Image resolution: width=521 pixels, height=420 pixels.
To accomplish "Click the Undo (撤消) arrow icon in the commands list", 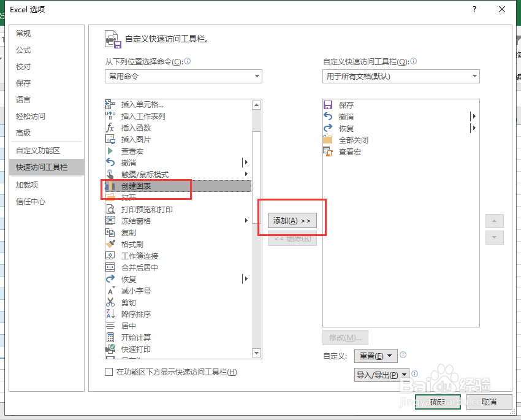I will (110, 162).
